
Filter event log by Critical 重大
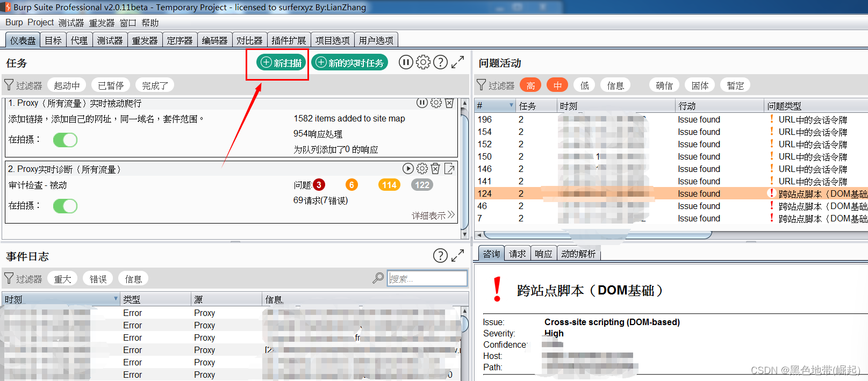(62, 279)
